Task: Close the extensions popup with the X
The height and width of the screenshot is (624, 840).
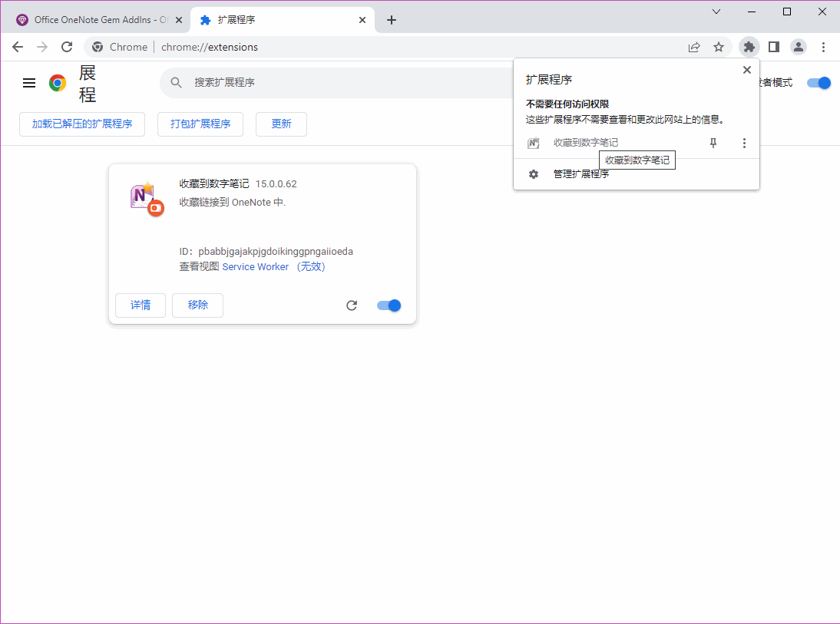Action: coord(747,70)
